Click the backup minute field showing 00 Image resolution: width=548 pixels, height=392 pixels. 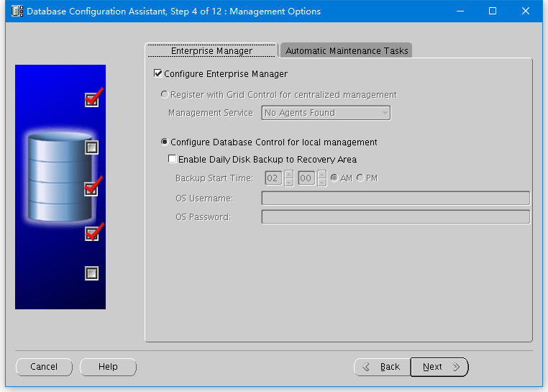pyautogui.click(x=306, y=178)
